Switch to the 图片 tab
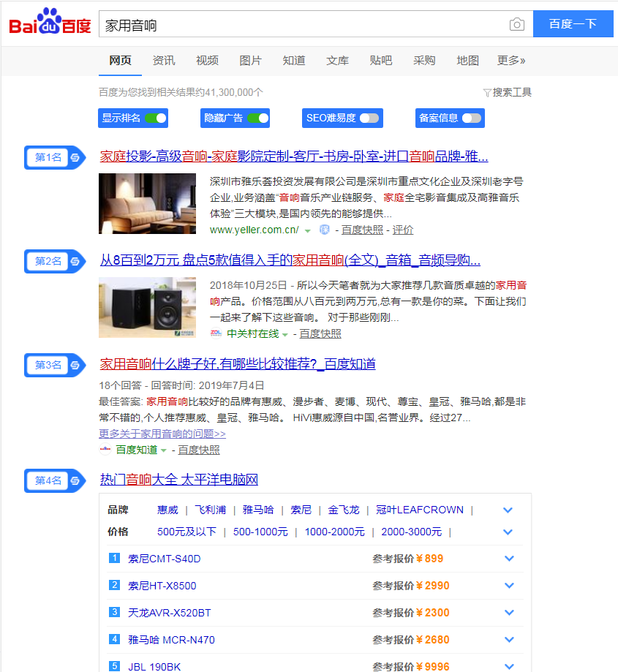Viewport: 618px width, 672px height. coord(250,61)
